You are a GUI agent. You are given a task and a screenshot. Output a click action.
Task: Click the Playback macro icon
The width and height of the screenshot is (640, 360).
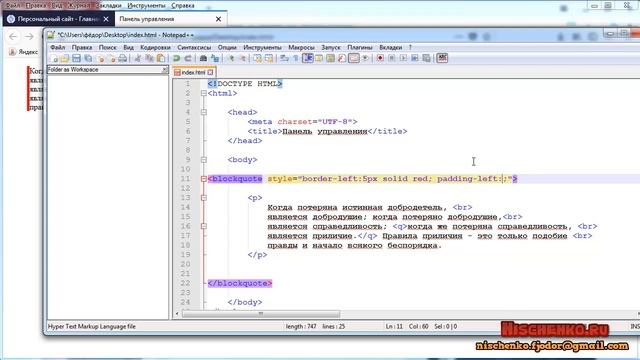[403, 58]
